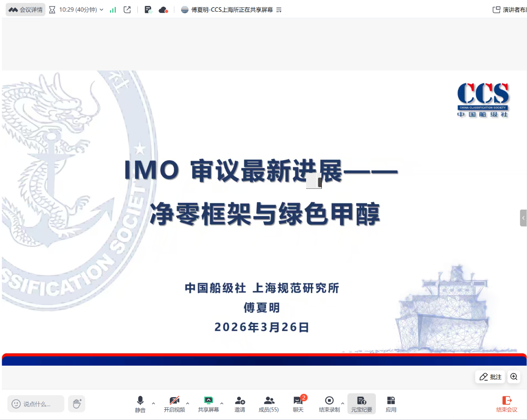This screenshot has height=420, width=527.
Task: Expand audio options arrow beside 静音
Action: pos(153,403)
